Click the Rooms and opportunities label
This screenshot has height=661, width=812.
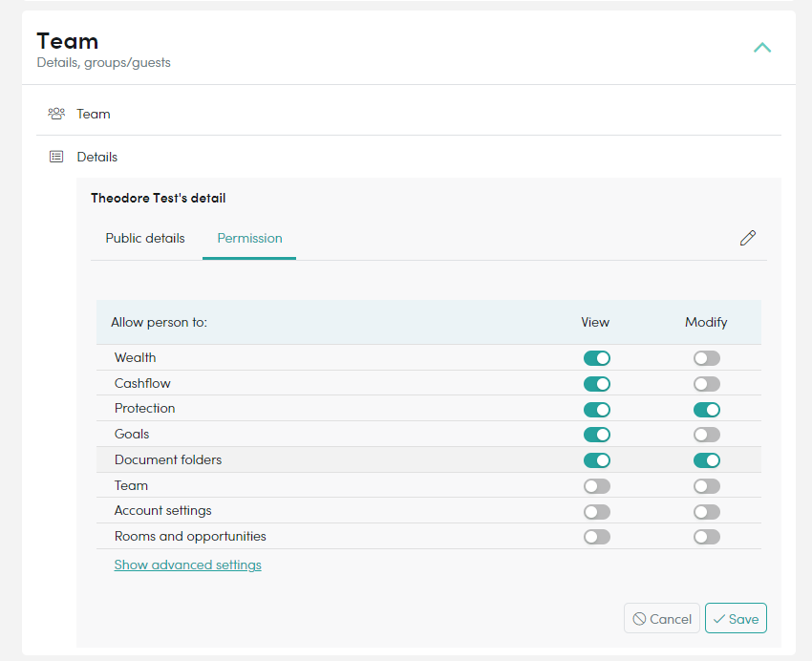190,536
